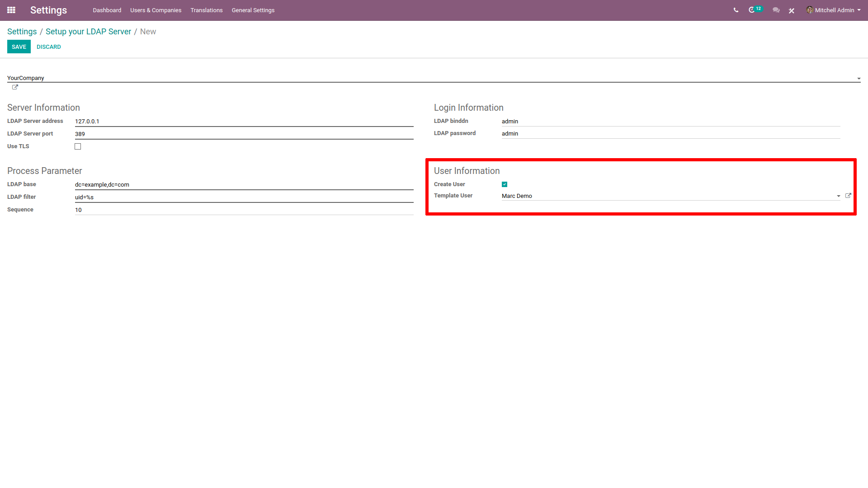Image resolution: width=868 pixels, height=488 pixels.
Task: Click the DISCARD button
Action: coord(47,47)
